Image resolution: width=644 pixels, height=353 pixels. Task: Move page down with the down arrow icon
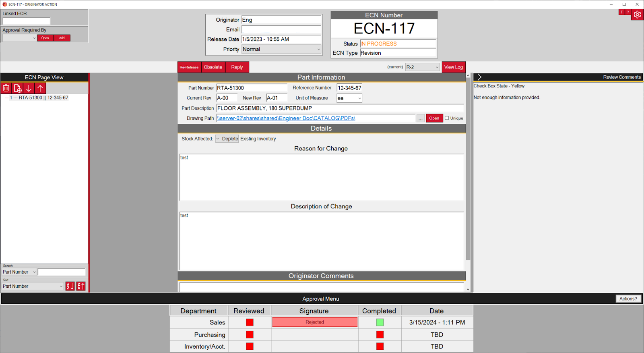pyautogui.click(x=29, y=88)
